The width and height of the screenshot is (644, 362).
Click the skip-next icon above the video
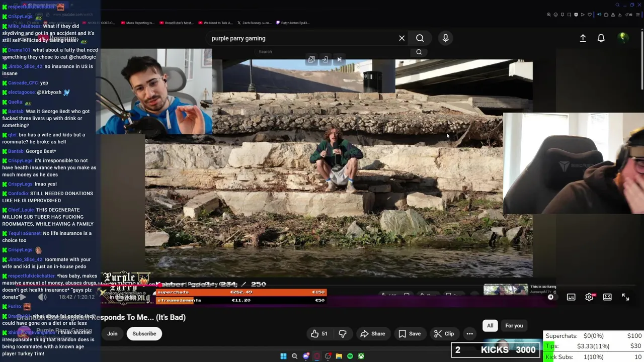click(x=339, y=60)
